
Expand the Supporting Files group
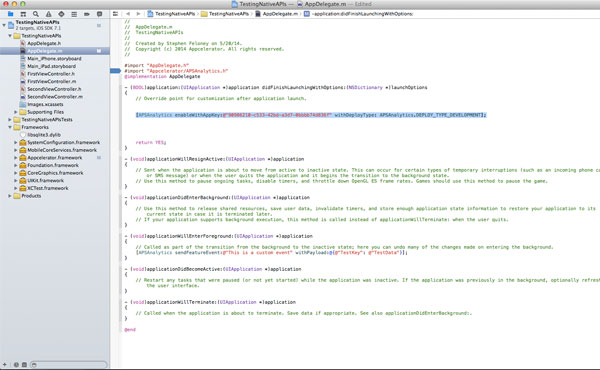(x=16, y=112)
